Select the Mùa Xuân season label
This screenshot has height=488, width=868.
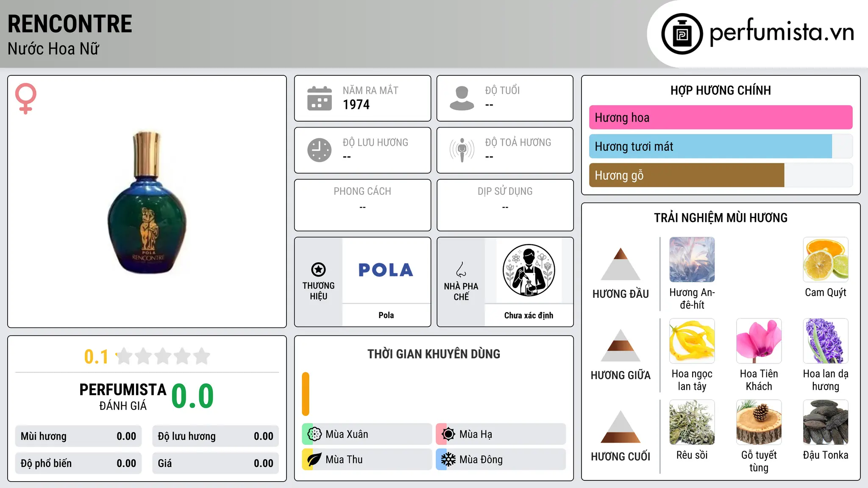click(x=347, y=434)
